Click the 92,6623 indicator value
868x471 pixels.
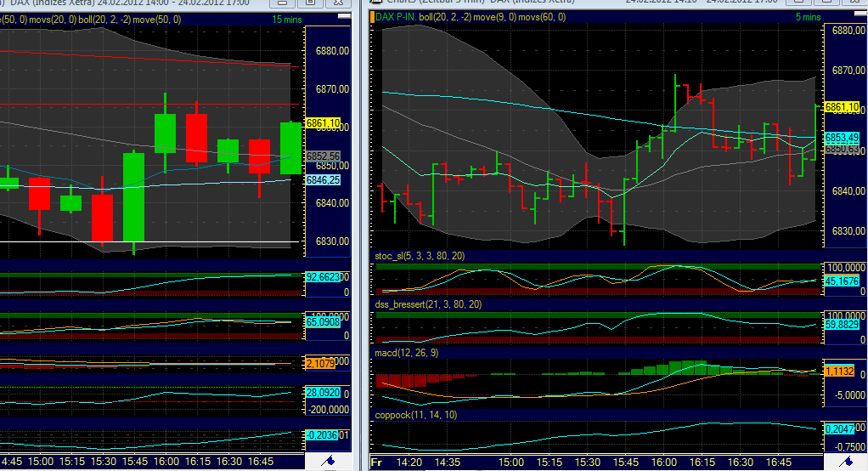(x=322, y=277)
